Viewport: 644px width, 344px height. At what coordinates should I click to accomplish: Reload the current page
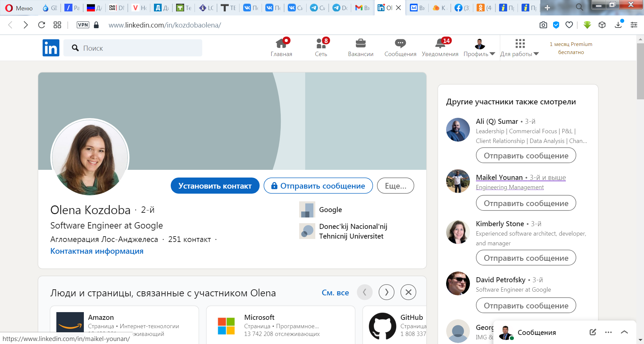pos(42,25)
